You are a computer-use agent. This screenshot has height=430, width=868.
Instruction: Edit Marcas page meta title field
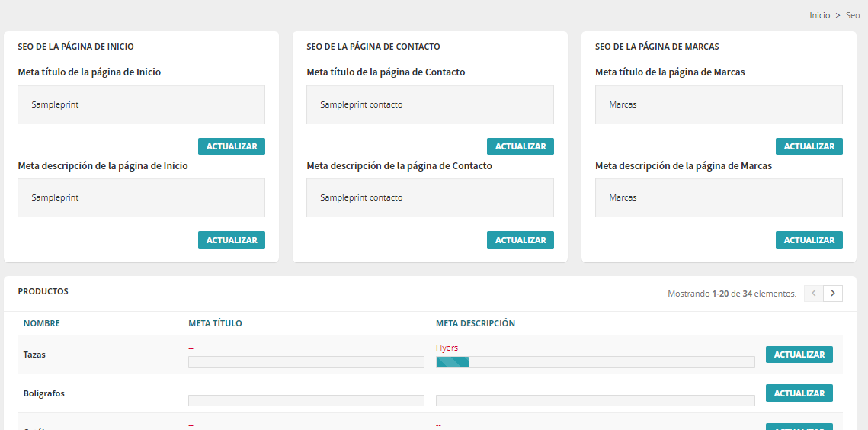click(719, 104)
